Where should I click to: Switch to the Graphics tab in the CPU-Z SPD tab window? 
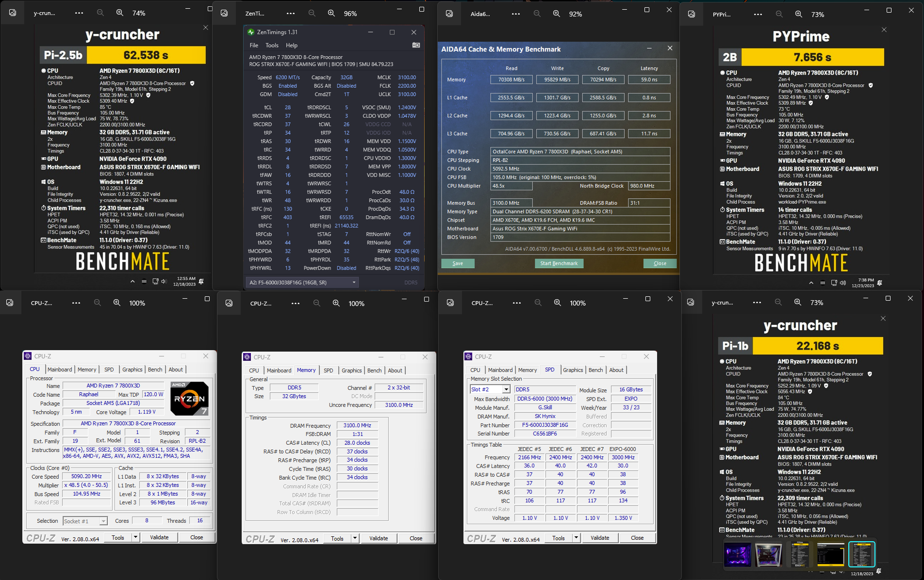click(573, 370)
